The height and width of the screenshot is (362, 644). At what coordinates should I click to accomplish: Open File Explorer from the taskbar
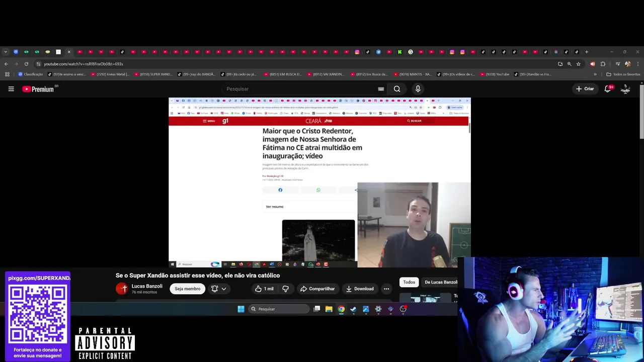click(x=329, y=309)
